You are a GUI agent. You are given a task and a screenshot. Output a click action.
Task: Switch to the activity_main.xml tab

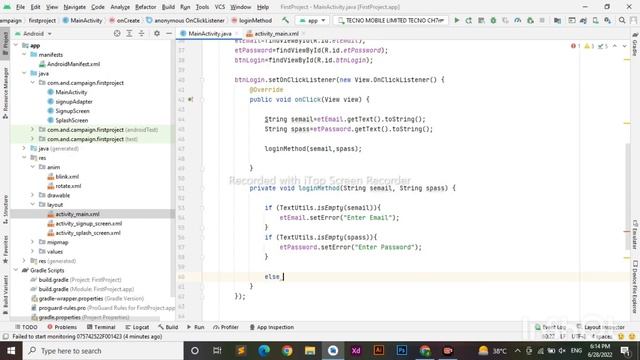pos(276,33)
